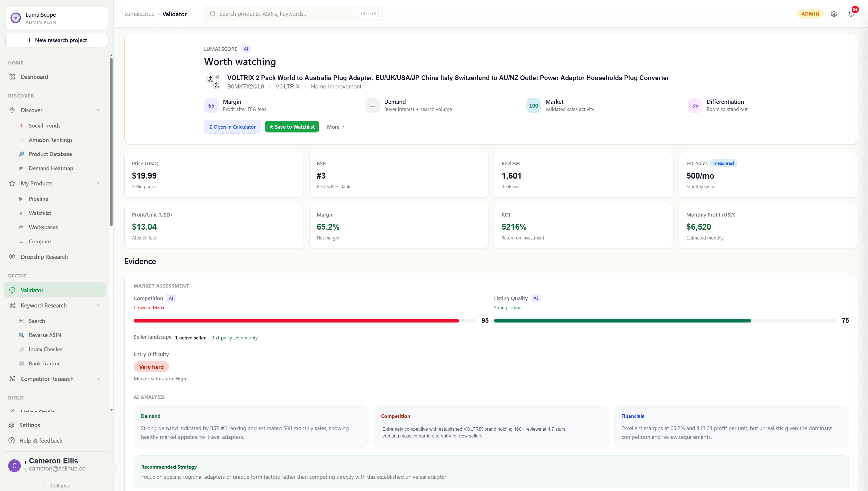This screenshot has height=491, width=868.
Task: Focus the product search field
Action: pyautogui.click(x=294, y=14)
